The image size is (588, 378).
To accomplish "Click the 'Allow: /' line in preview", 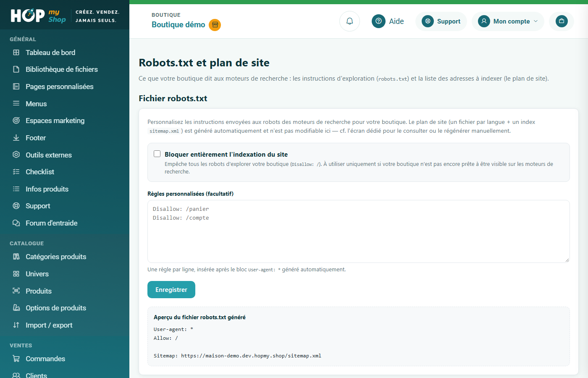I will point(166,338).
